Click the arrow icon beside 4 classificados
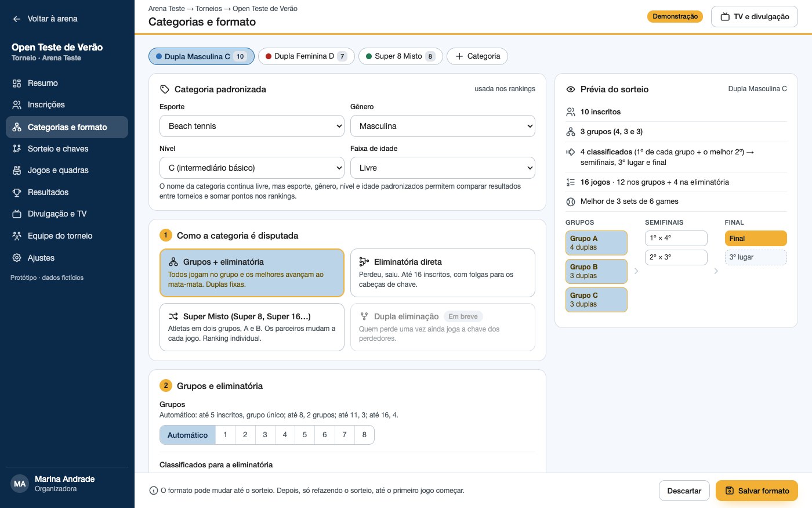This screenshot has width=812, height=508. pyautogui.click(x=571, y=152)
